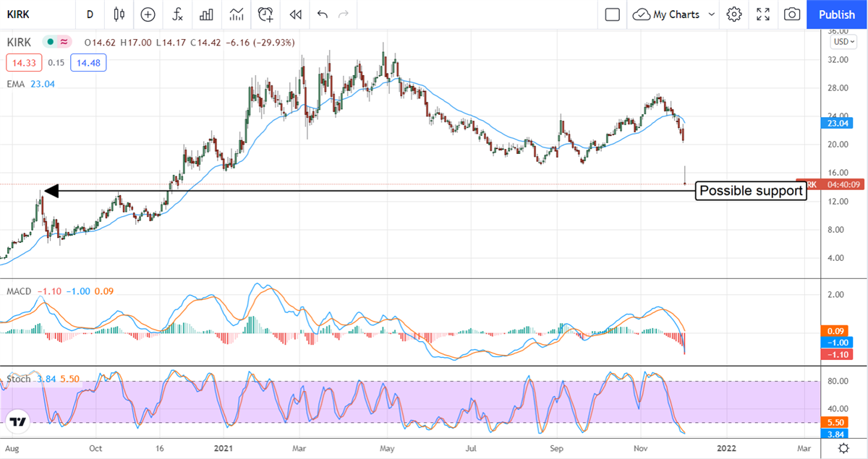Image resolution: width=868 pixels, height=459 pixels.
Task: Click the 2022 date label on the time axis
Action: tap(725, 448)
